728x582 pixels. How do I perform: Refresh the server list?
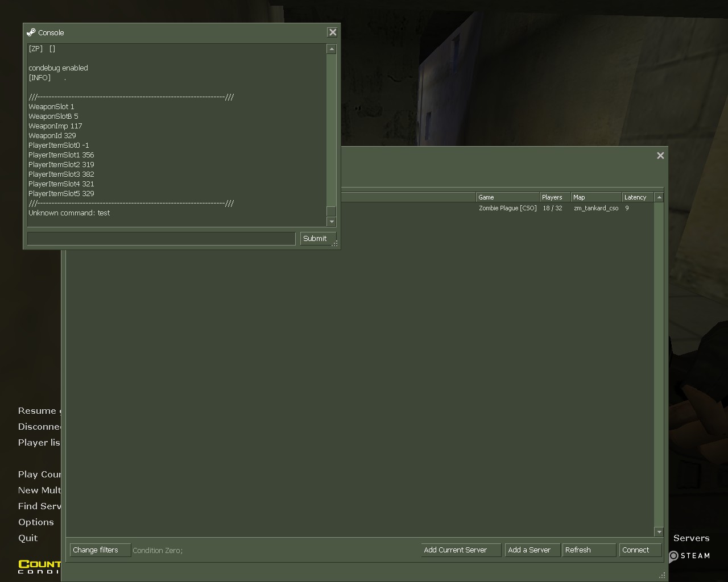[589, 550]
